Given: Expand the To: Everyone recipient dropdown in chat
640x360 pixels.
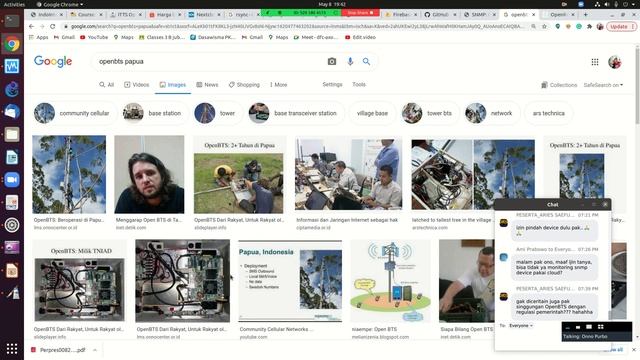Looking at the screenshot, I should click(x=521, y=326).
